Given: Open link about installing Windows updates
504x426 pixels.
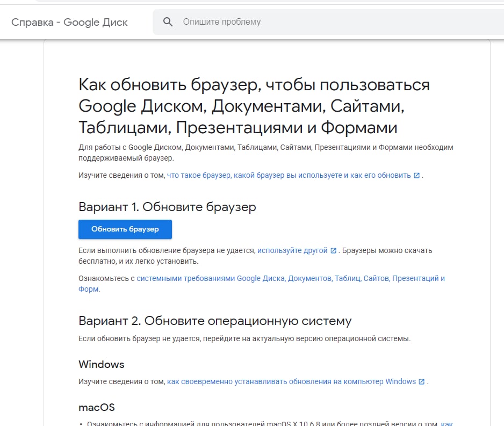Looking at the screenshot, I should click(291, 381).
